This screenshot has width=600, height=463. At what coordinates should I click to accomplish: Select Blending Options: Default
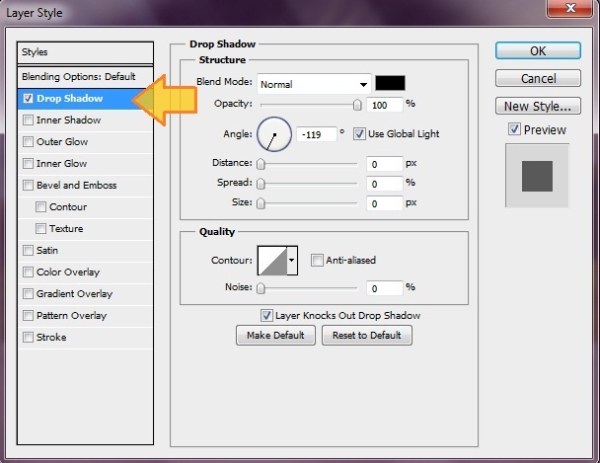[x=78, y=77]
